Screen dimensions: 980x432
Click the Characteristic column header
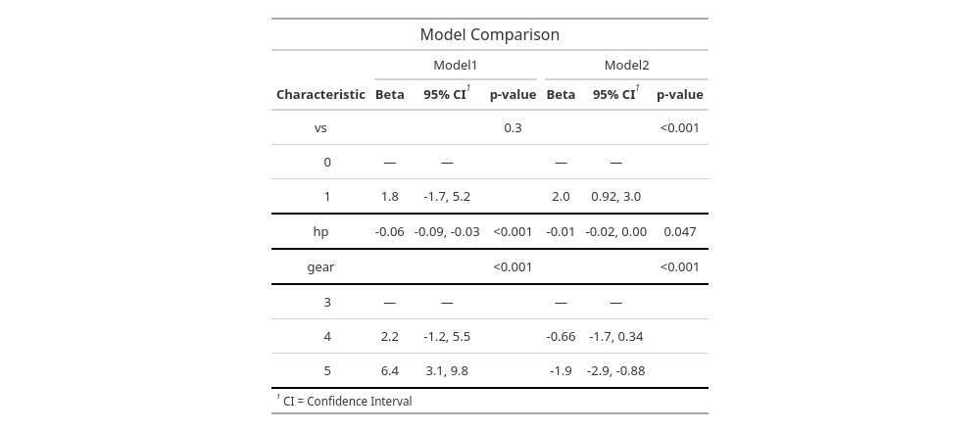point(320,95)
